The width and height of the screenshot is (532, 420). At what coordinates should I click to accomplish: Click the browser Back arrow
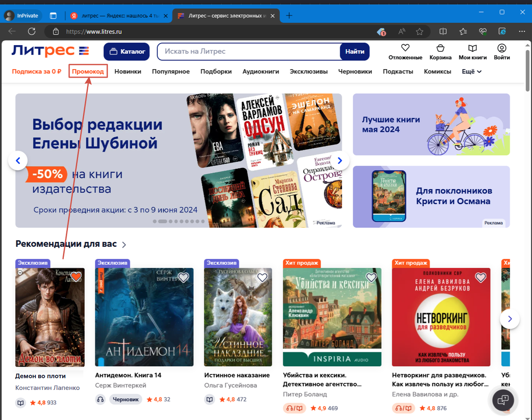click(x=12, y=31)
